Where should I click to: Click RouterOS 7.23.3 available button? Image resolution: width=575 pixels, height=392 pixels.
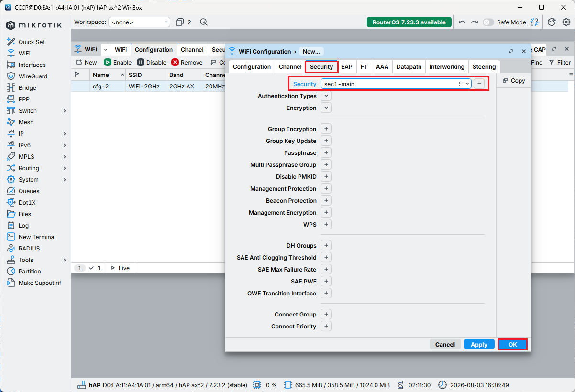[409, 22]
